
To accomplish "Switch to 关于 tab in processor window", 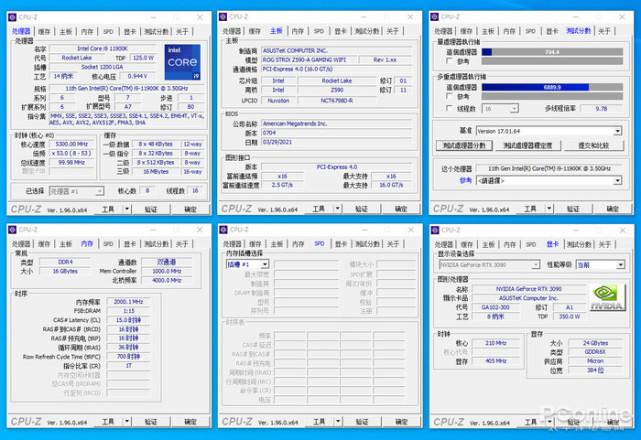I will pyautogui.click(x=182, y=31).
